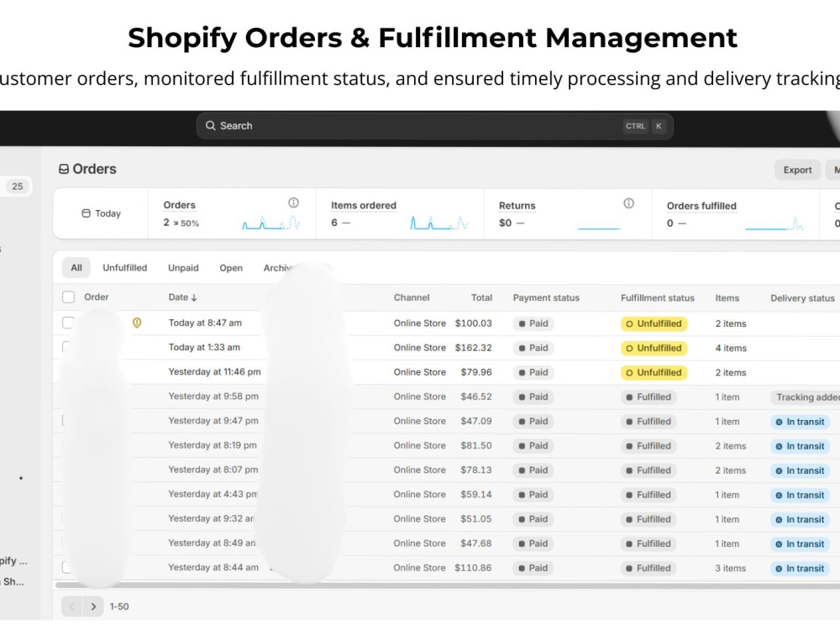The height and width of the screenshot is (630, 840).
Task: Click the Unfulfilled badge for the $79.96 order
Action: (654, 372)
